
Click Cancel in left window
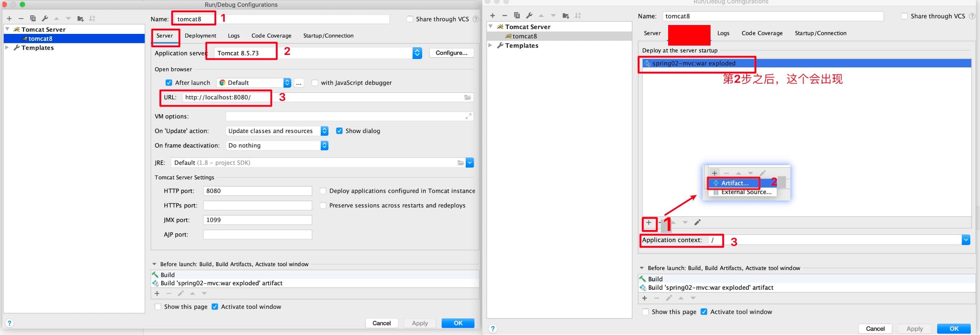coord(382,323)
